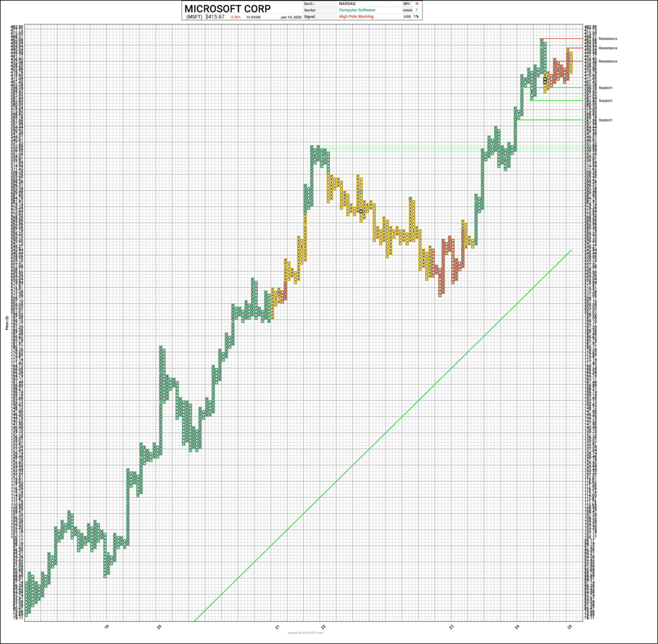Click the green shaded support zone band
The width and height of the screenshot is (658, 644).
click(x=453, y=148)
